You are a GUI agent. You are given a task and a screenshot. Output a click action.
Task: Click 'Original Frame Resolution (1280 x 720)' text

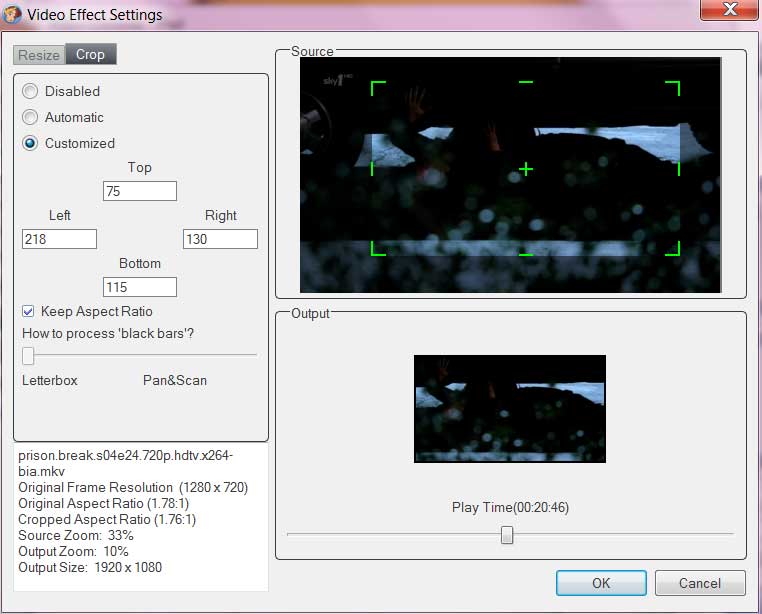(133, 488)
